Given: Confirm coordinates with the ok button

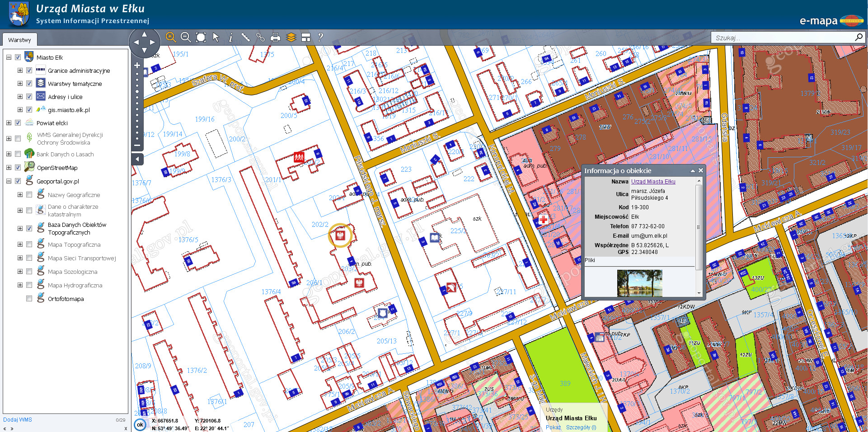Looking at the screenshot, I should click(140, 425).
